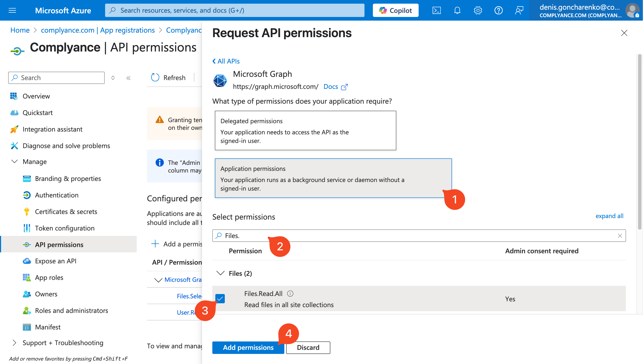Click the Token configuration bars icon

pyautogui.click(x=26, y=228)
